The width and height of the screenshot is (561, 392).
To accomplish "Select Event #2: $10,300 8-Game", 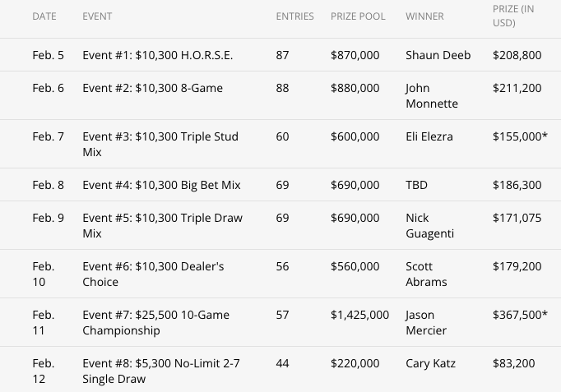I will pyautogui.click(x=152, y=88).
